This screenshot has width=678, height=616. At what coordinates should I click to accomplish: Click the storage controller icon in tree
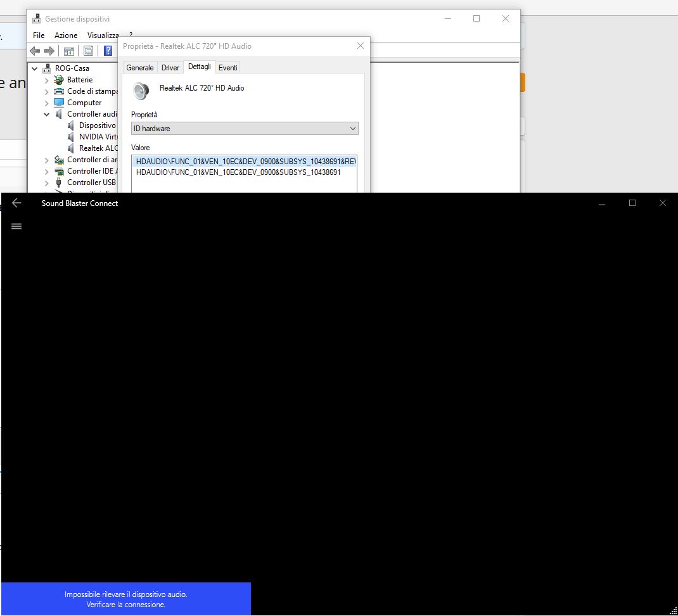tap(59, 160)
